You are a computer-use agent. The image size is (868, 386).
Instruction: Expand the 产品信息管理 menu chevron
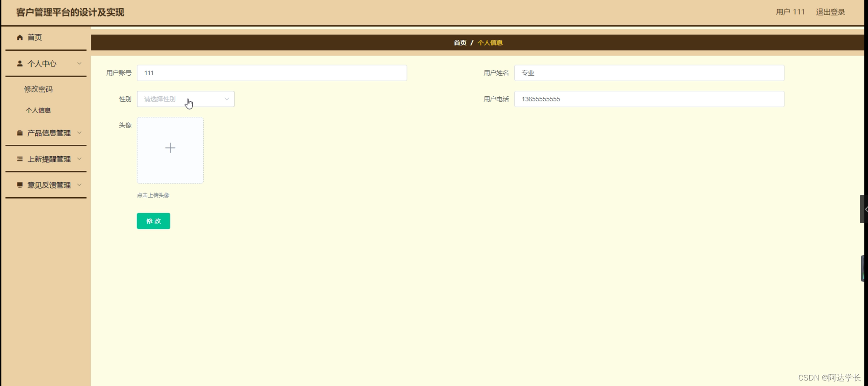[79, 133]
